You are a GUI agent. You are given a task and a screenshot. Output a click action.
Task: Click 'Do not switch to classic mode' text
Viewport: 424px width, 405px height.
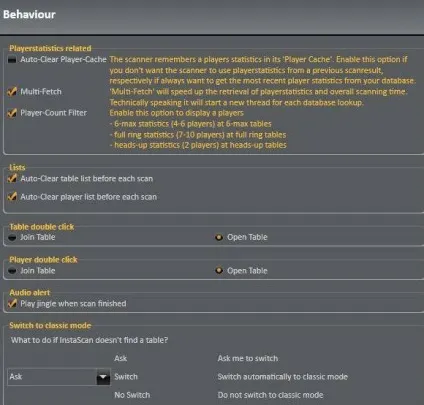pyautogui.click(x=270, y=395)
